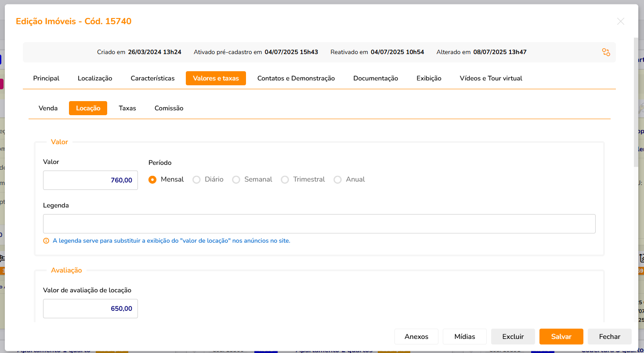
Task: Click the dialog's vertical scrollbar
Action: pyautogui.click(x=636, y=101)
